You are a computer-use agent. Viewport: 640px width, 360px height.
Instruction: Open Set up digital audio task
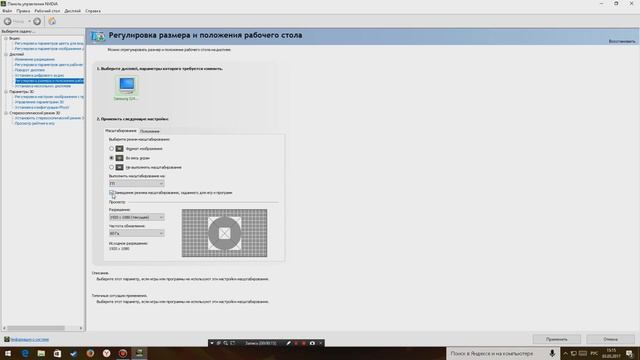coord(39,76)
